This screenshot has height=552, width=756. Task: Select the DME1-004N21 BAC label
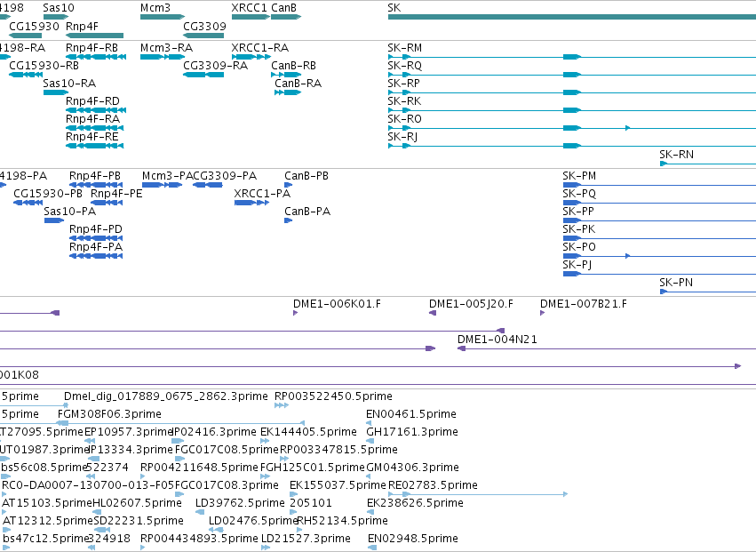[497, 340]
